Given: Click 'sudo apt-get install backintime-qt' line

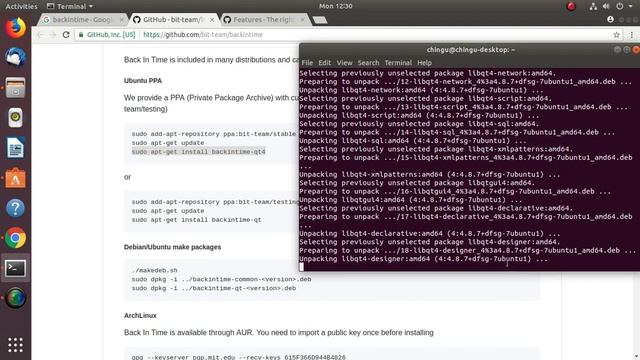Looking at the screenshot, I should coord(196,220).
